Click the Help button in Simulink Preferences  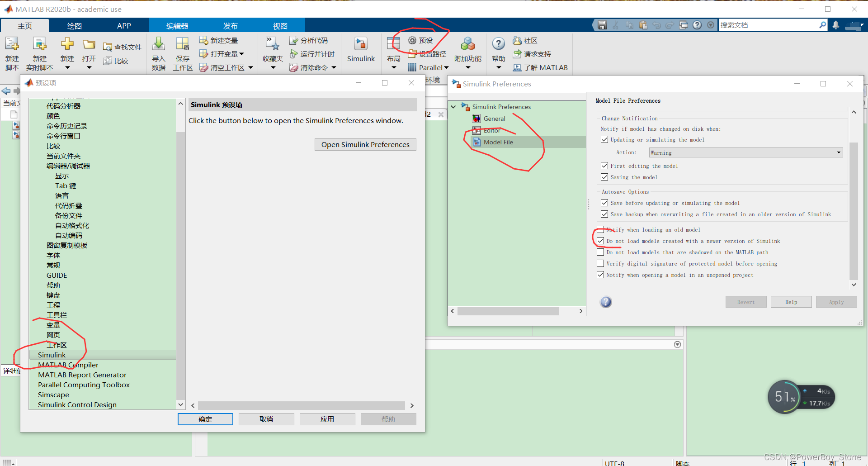[x=791, y=302]
